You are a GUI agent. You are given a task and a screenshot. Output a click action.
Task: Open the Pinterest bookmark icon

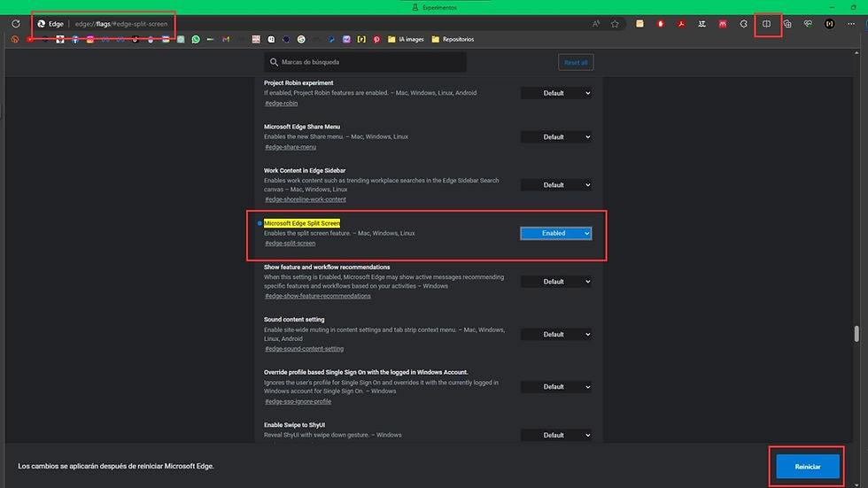tap(376, 39)
